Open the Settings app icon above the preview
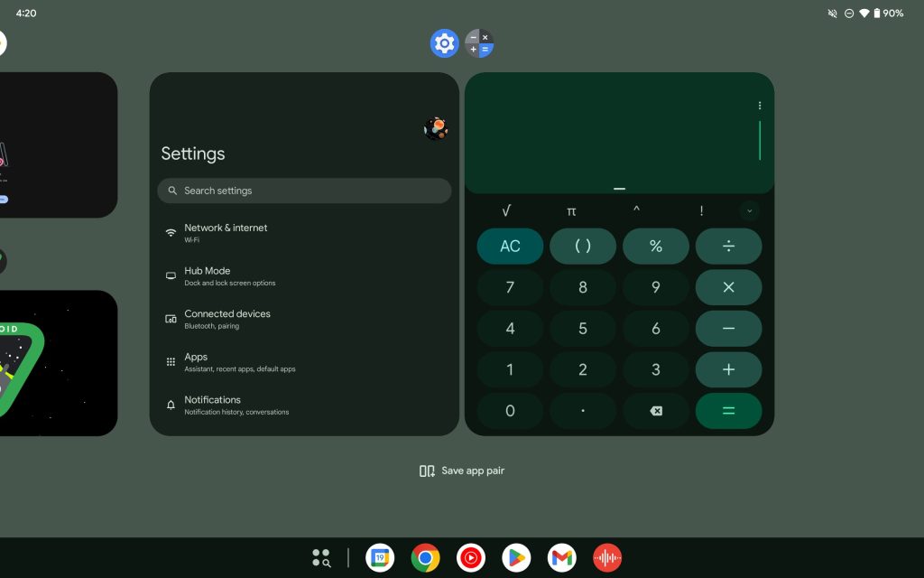This screenshot has width=924, height=578. pyautogui.click(x=444, y=42)
